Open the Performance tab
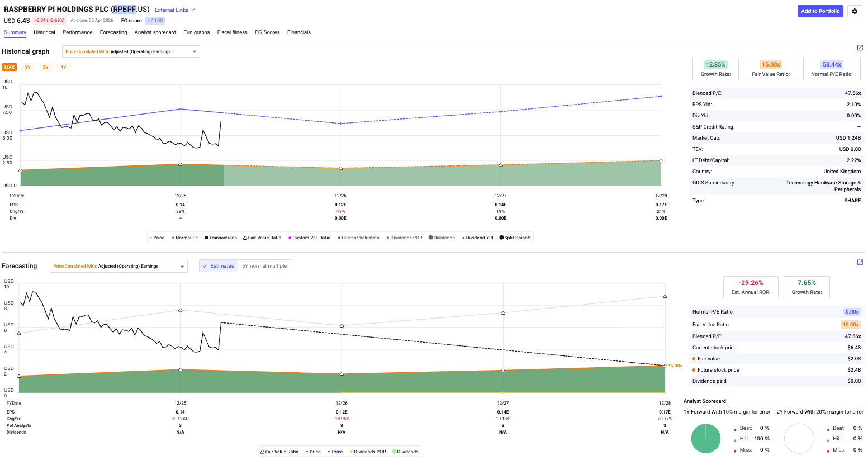868x465 pixels. click(x=78, y=32)
